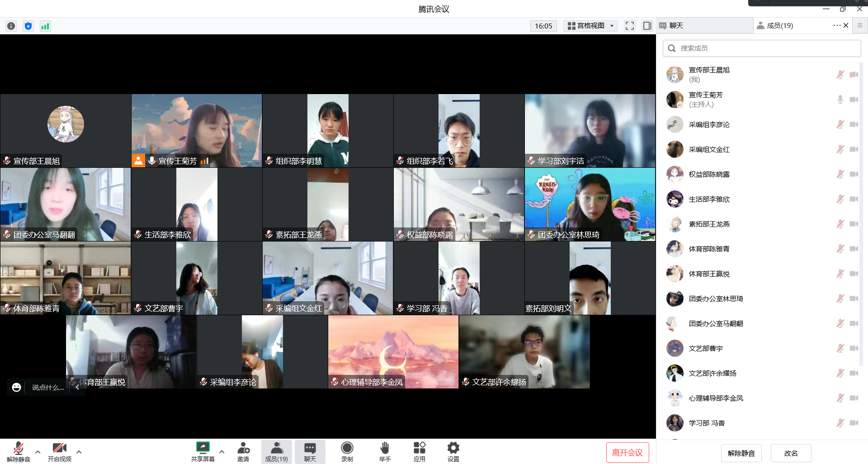The image size is (868, 464).
Task: Expand audio options arrow beside 解除静音
Action: coord(38,452)
